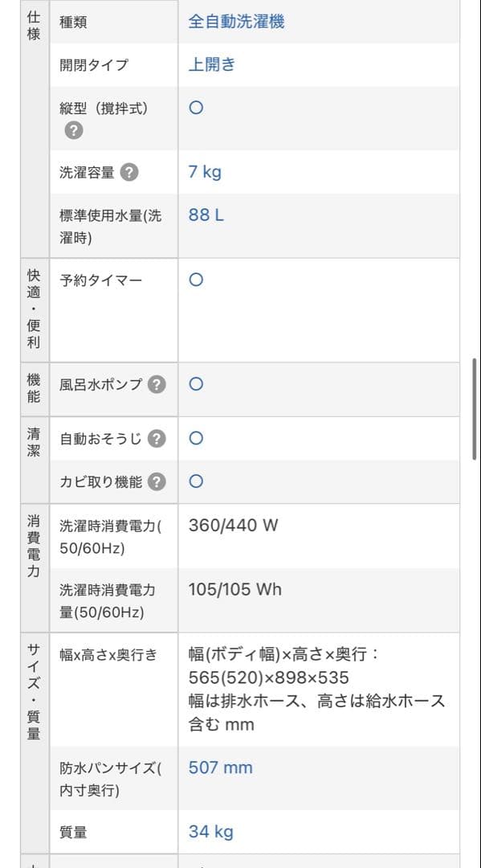This screenshot has height=868, width=481.
Task: Click the ○ for カビ取り機能
Action: (x=195, y=481)
